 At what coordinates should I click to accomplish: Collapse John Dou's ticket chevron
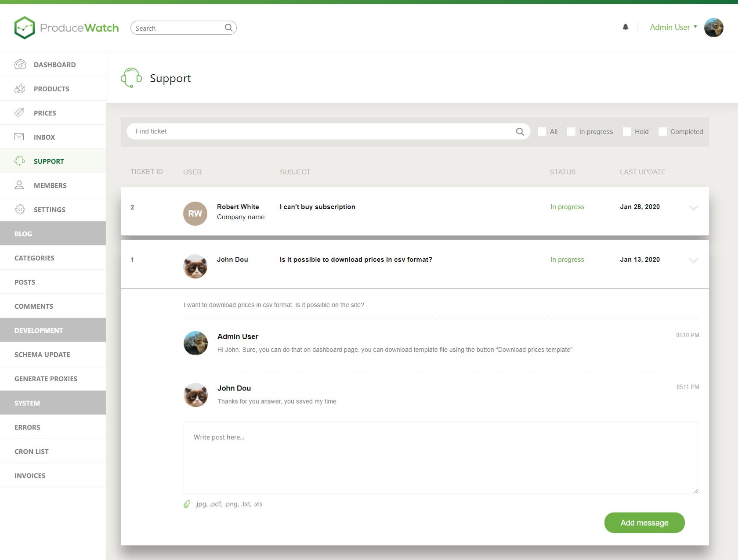(x=693, y=260)
